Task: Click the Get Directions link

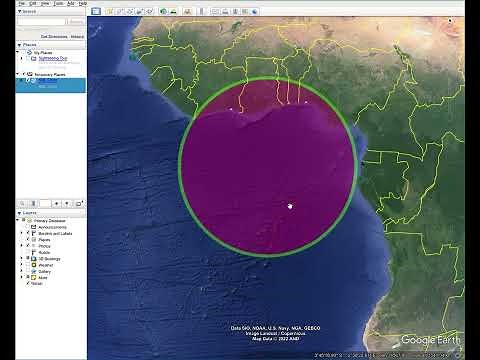Action: [54, 36]
